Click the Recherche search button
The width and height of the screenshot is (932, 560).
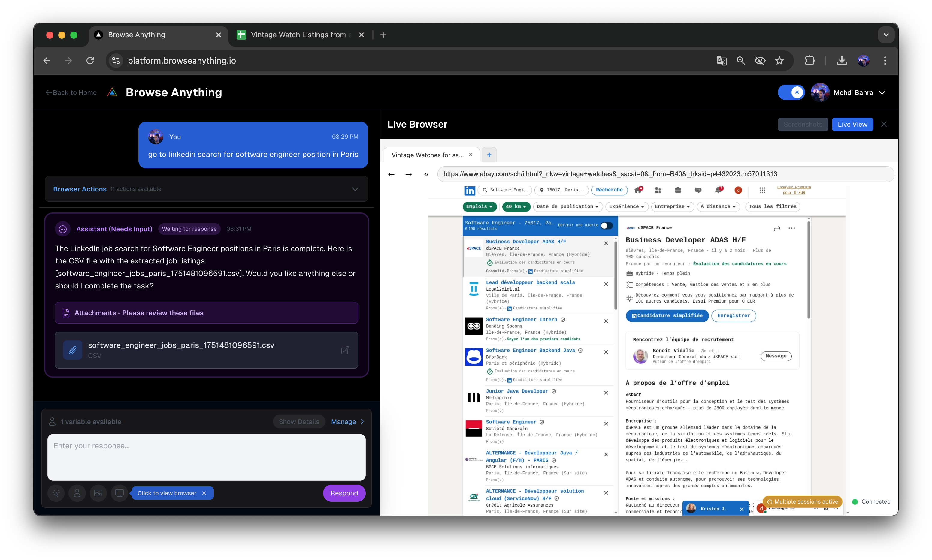[609, 190]
